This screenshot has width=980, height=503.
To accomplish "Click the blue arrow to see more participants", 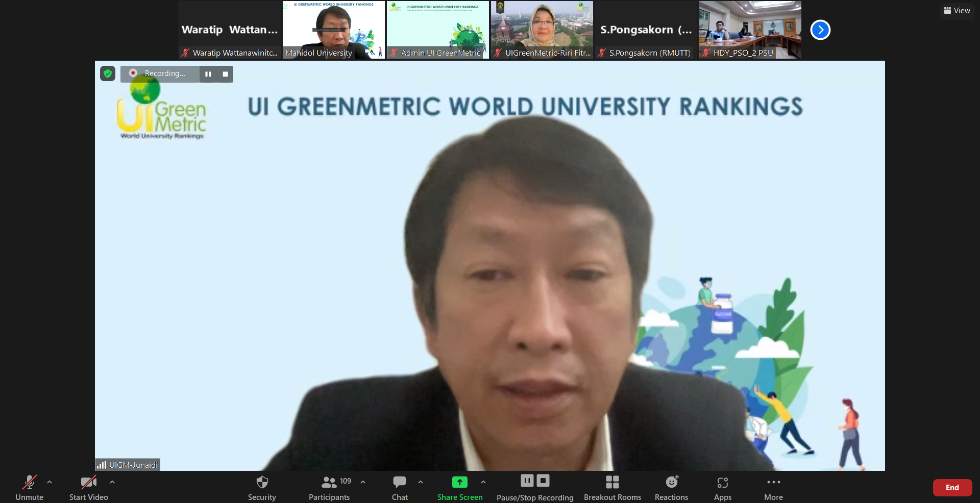I will [820, 30].
